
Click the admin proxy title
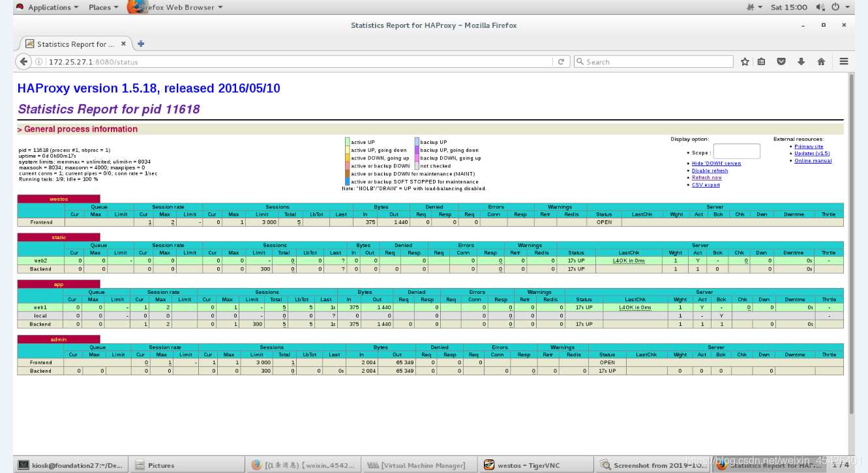[x=59, y=339]
